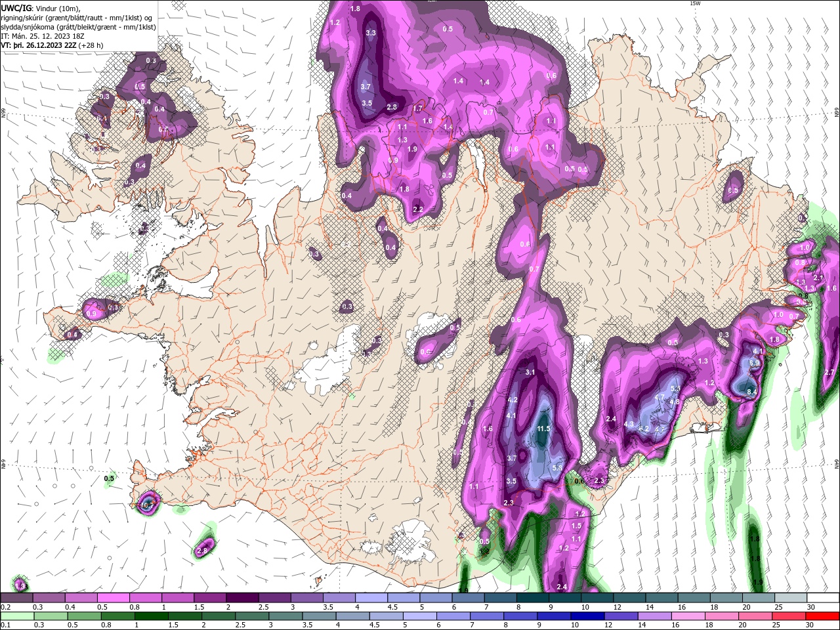Click the lavender 4 snow legend swatch
The width and height of the screenshot is (840, 630).
point(371,598)
